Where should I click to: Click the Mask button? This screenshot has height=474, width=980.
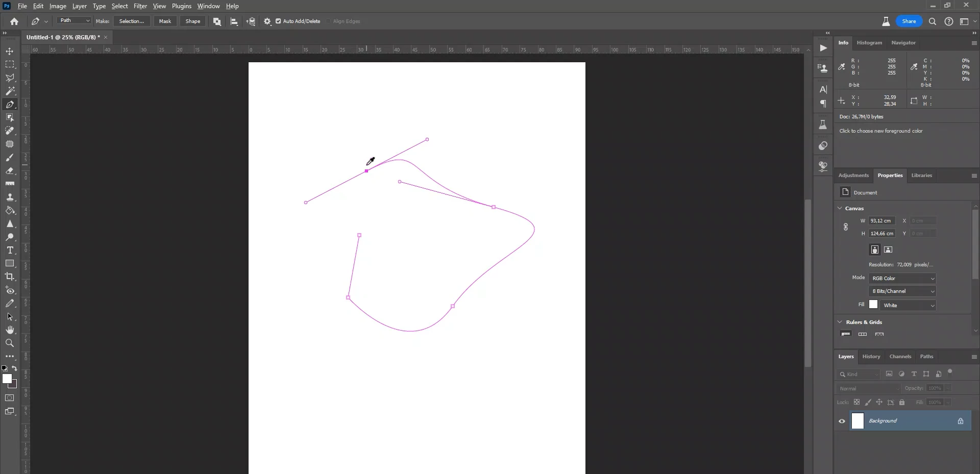coord(165,21)
